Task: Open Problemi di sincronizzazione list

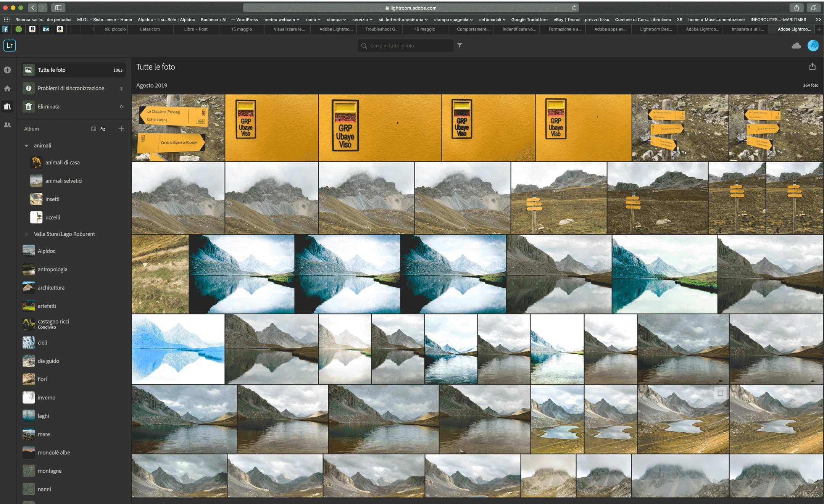Action: tap(71, 88)
